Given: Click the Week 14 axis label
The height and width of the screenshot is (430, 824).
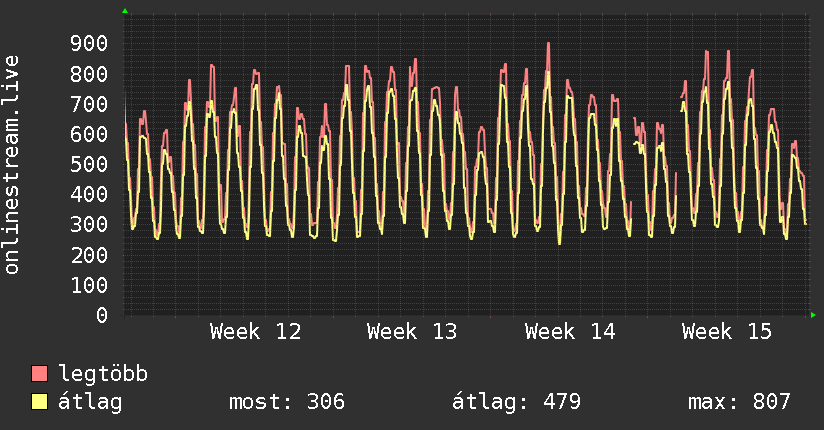Looking at the screenshot, I should point(570,332).
